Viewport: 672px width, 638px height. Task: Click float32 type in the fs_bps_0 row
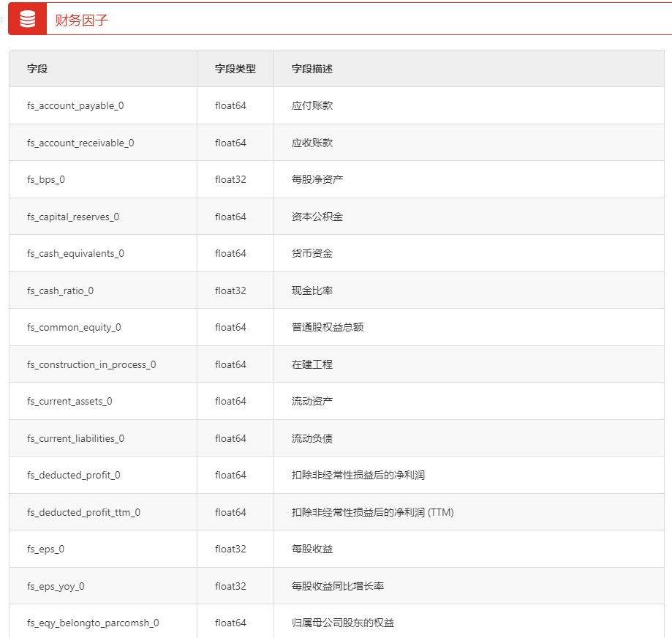tap(230, 180)
